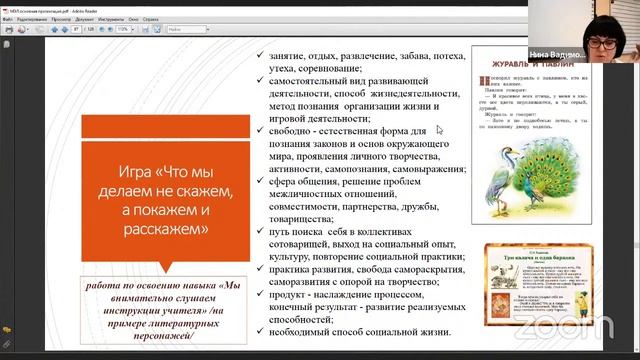Print the document with the printer icon
This screenshot has height=360, width=640.
[x=9, y=29]
